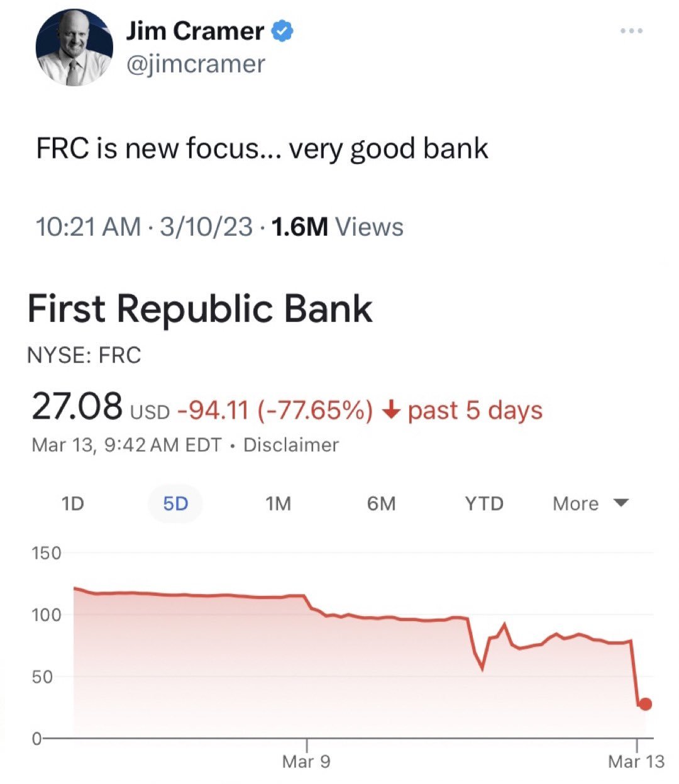Click the red down-arrow price indicator
Image resolution: width=679 pixels, height=784 pixels.
tap(391, 411)
